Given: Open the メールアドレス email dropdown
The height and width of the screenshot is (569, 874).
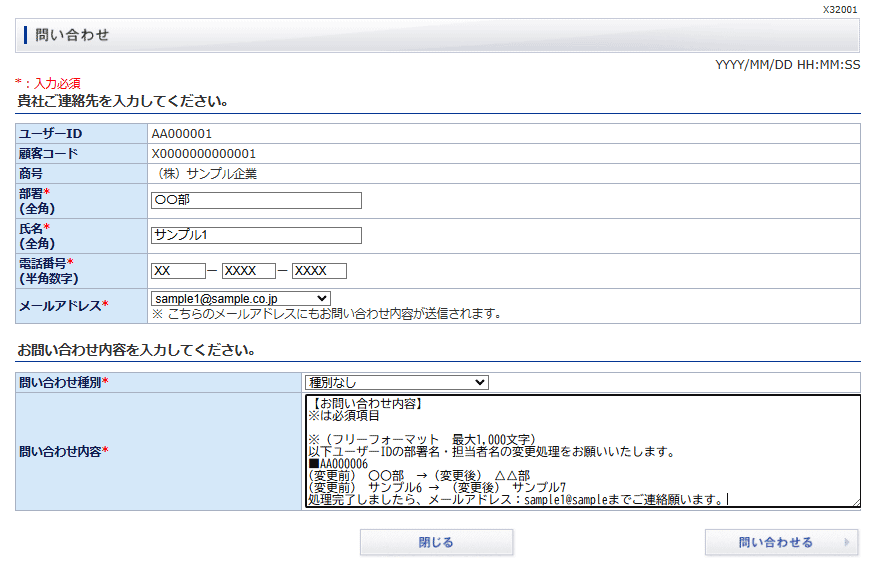Looking at the screenshot, I should click(x=240, y=298).
